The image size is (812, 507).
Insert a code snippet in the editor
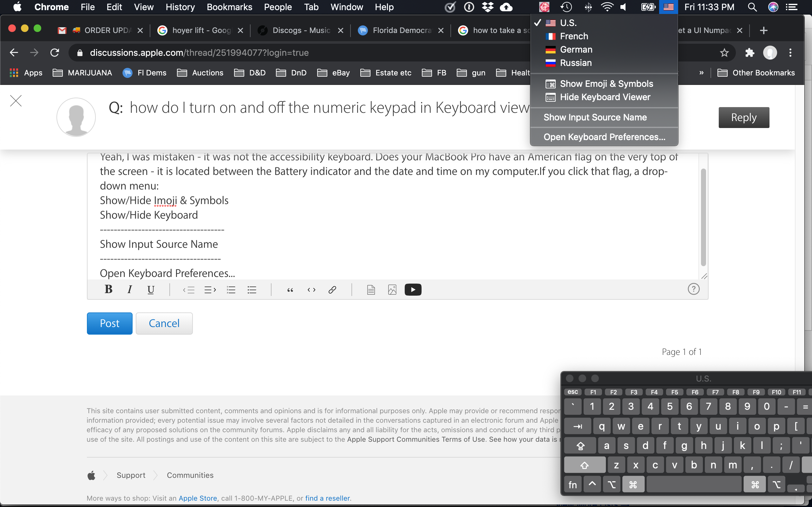point(311,290)
